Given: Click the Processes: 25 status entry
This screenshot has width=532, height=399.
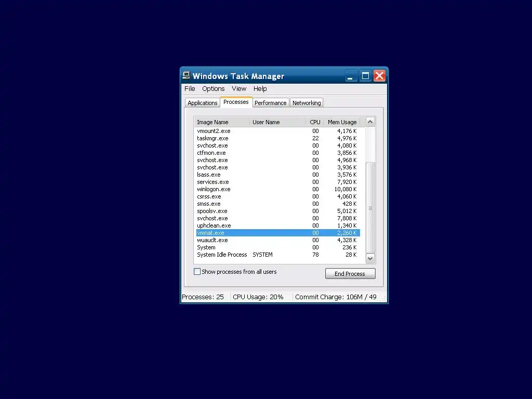Looking at the screenshot, I should tap(203, 297).
